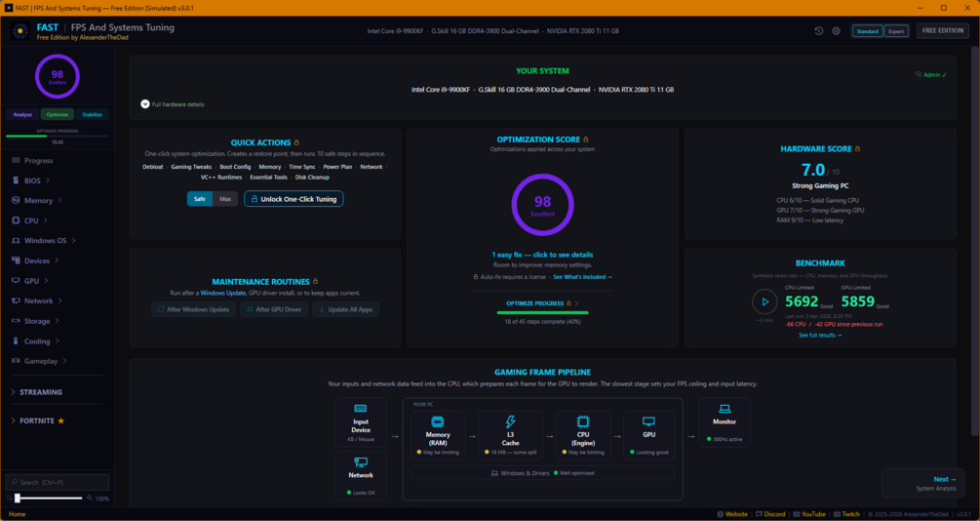Run the benchmark play button
The image size is (980, 521).
click(765, 301)
